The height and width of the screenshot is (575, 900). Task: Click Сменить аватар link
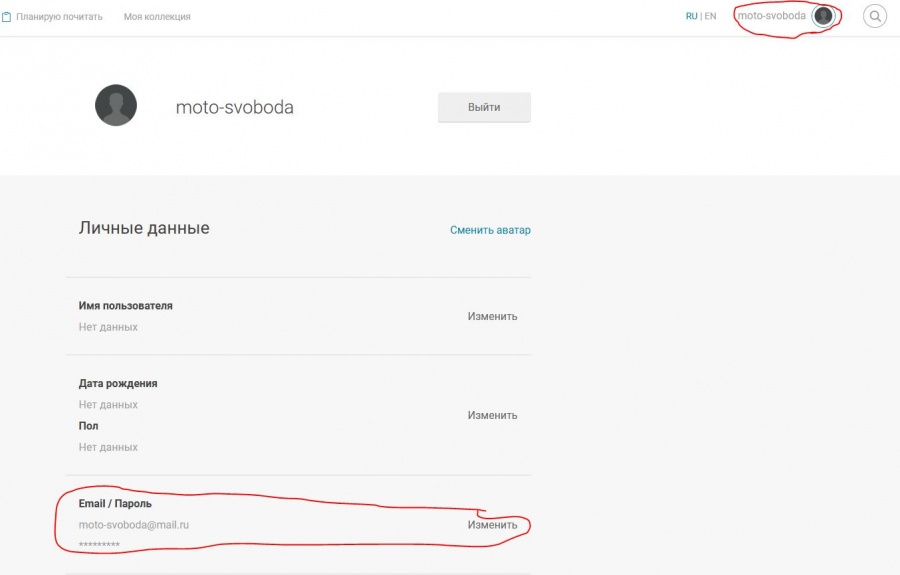(490, 230)
